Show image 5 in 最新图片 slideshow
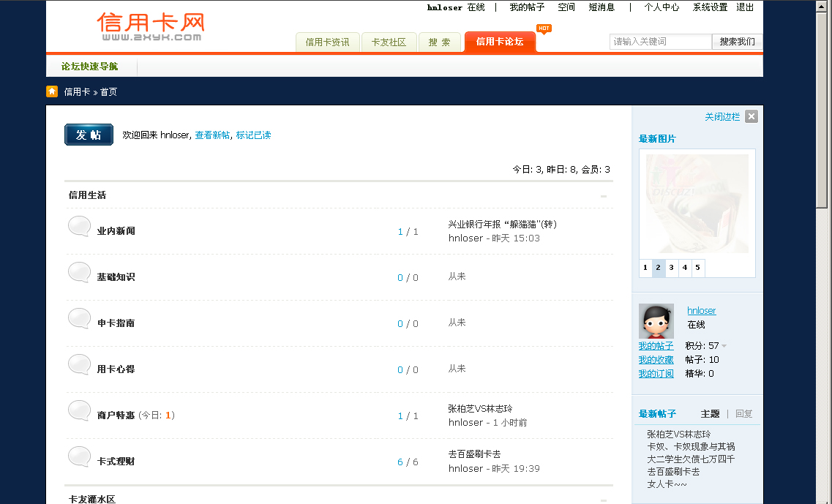Screen dimensions: 832x504 point(698,268)
